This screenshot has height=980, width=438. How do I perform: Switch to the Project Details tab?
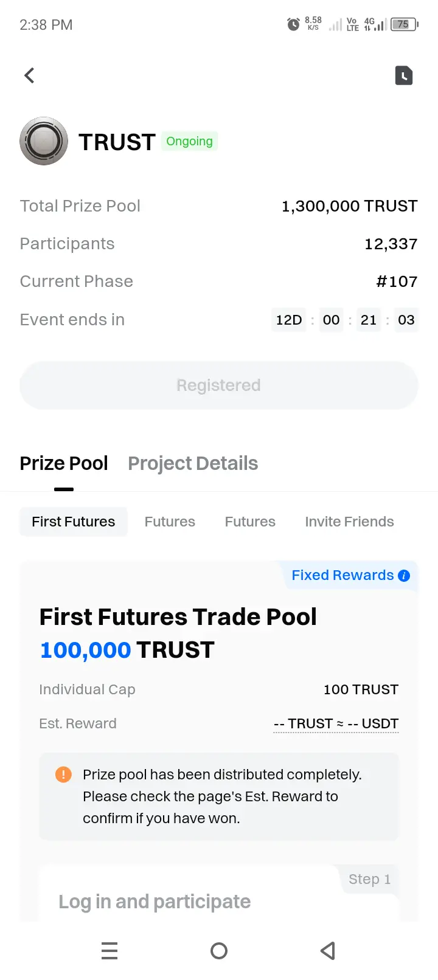193,463
